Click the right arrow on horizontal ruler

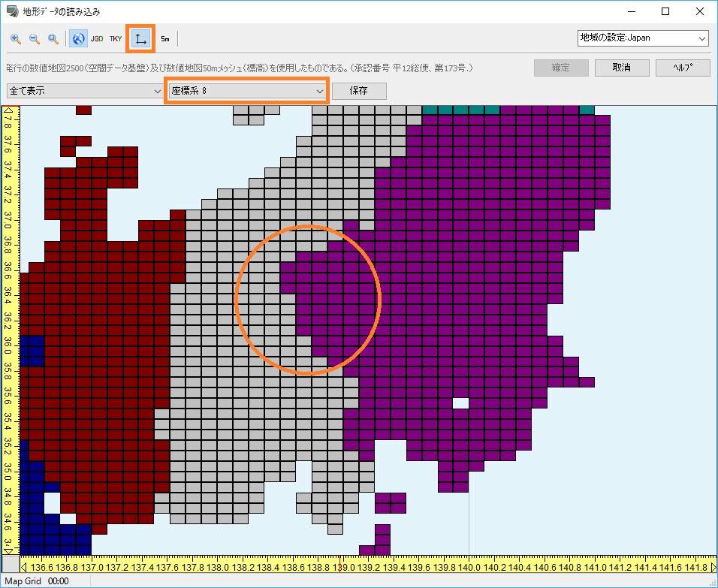point(713,568)
